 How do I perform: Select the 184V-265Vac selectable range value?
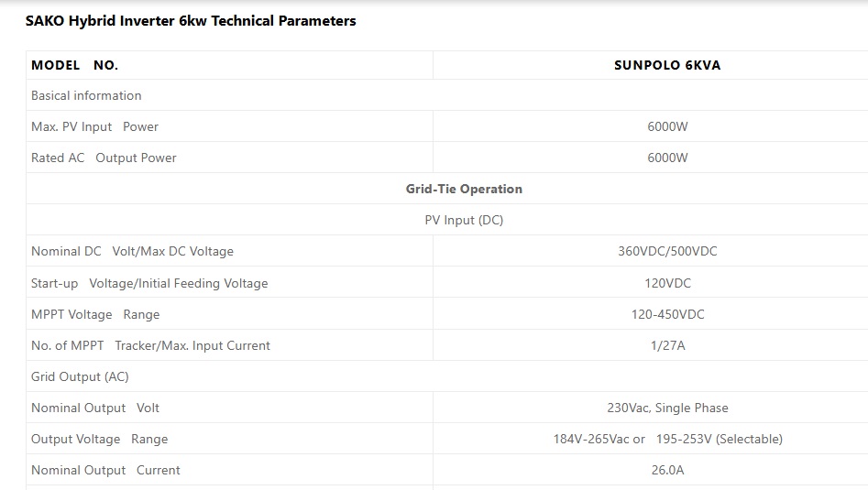[x=667, y=439]
